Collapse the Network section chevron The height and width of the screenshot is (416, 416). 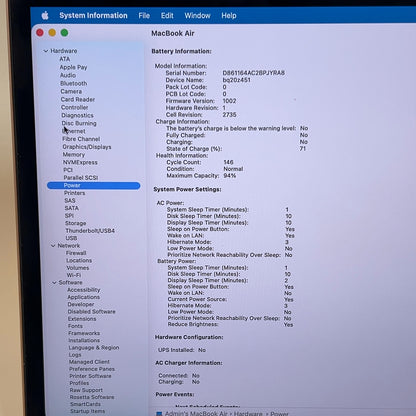coord(53,246)
